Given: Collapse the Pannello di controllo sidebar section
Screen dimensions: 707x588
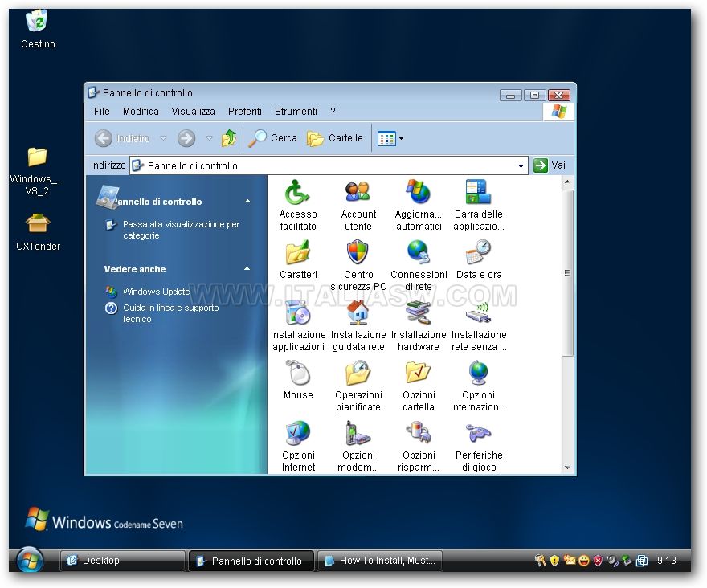Looking at the screenshot, I should [x=247, y=202].
